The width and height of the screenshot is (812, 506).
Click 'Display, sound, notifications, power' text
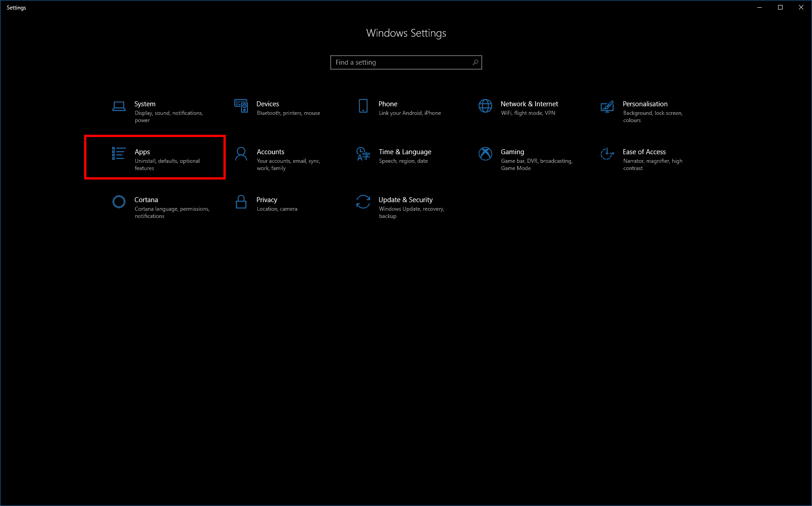(x=169, y=117)
